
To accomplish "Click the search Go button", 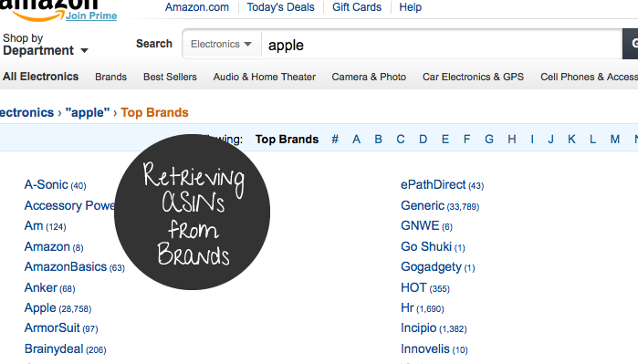I will (631, 44).
